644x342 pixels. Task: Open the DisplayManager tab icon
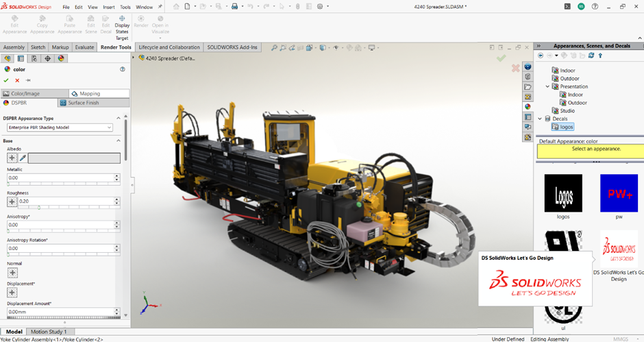[61, 58]
